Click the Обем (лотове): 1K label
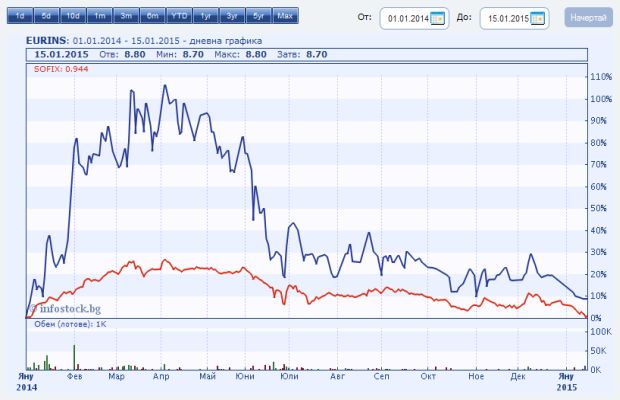Screen dimensions: 620x400 click(x=70, y=324)
